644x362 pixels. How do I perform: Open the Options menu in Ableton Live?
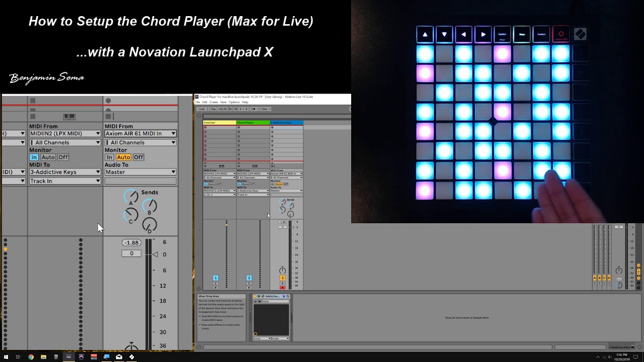[x=234, y=102]
